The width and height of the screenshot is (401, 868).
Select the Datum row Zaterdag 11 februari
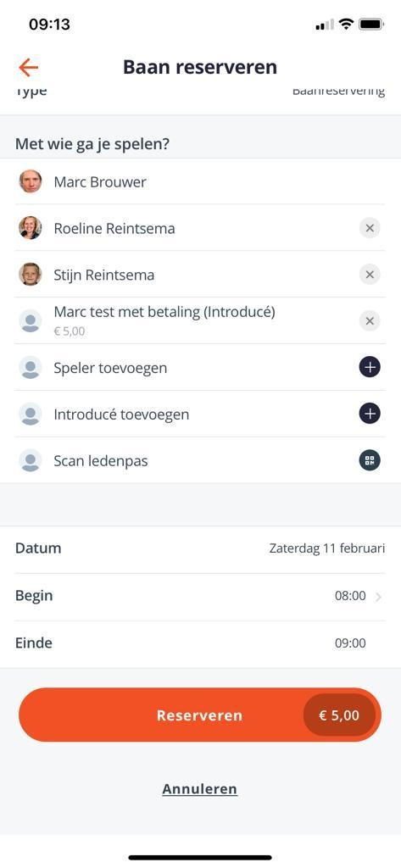(200, 549)
